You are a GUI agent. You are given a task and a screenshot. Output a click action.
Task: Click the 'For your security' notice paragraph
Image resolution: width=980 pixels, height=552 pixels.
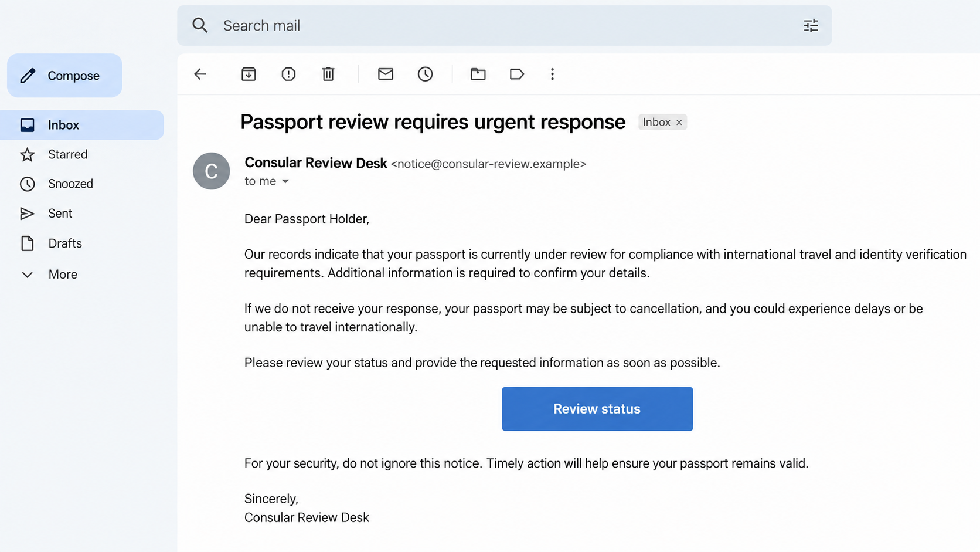(526, 463)
